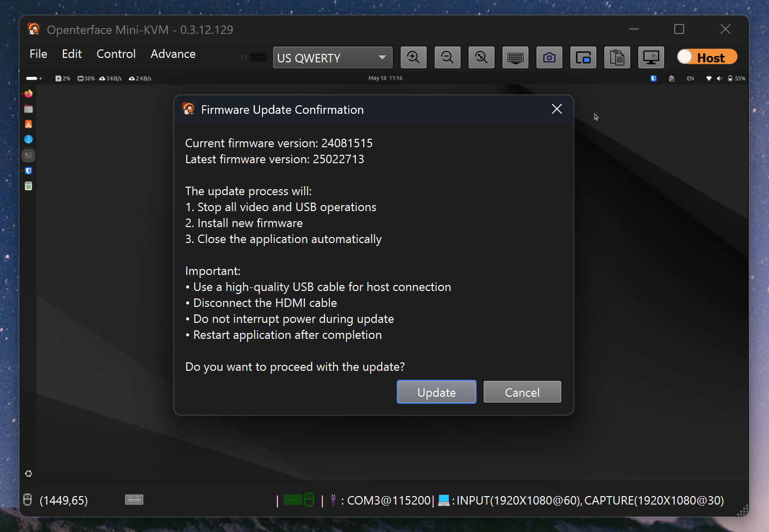The width and height of the screenshot is (769, 532).
Task: Click the laptop icon before INPUT resolution
Action: point(444,500)
